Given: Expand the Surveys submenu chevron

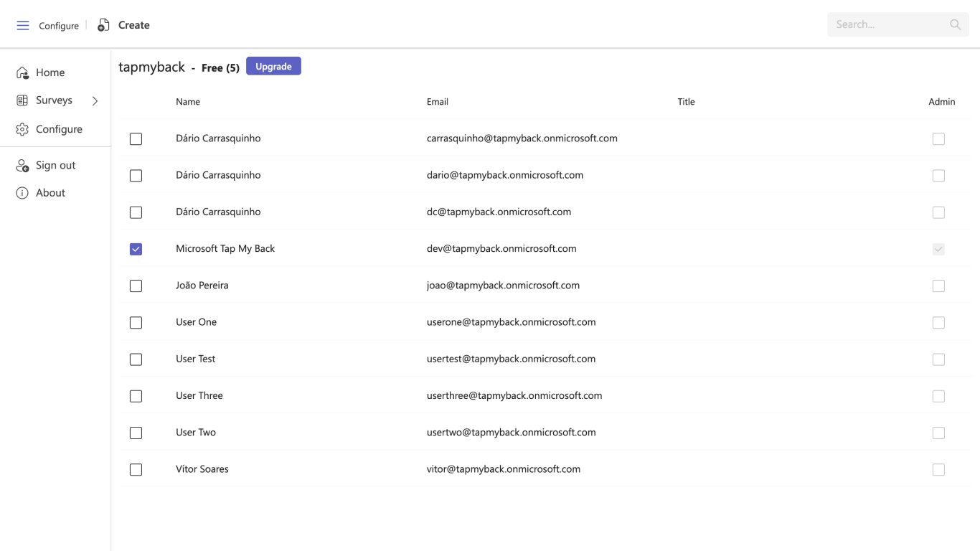Looking at the screenshot, I should click(x=95, y=101).
